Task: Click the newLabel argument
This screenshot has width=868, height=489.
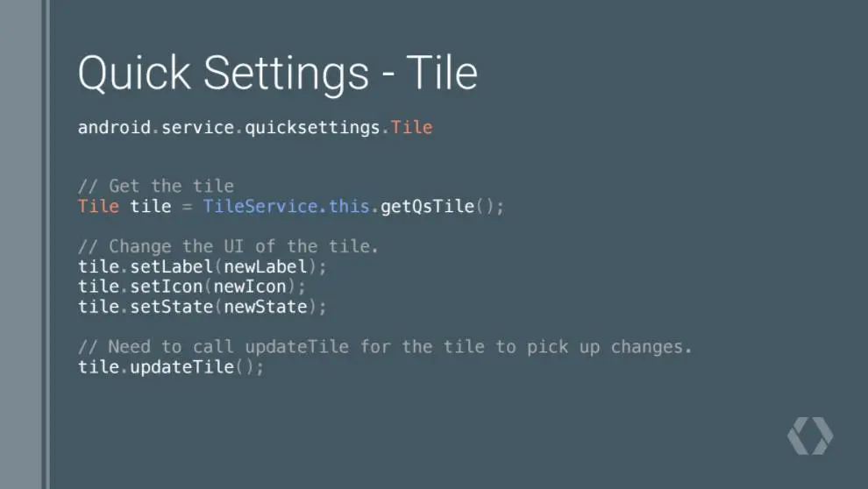Action: (265, 266)
